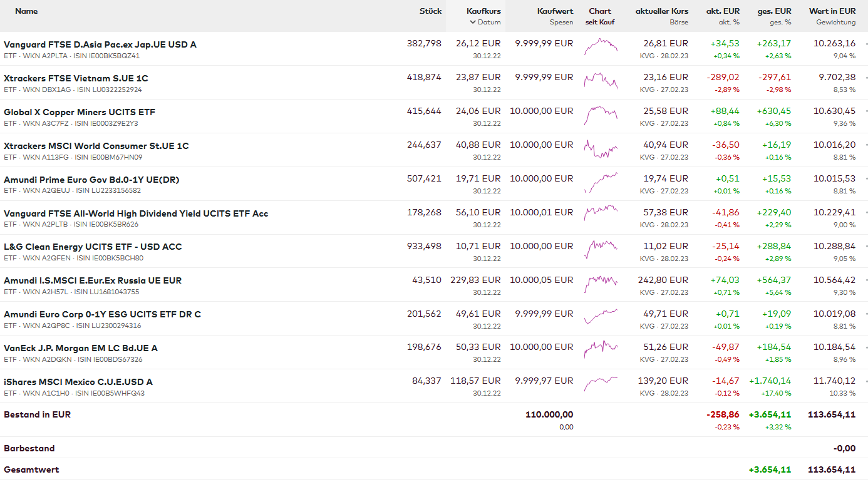Sort by Wert in EUR header
Screen dimensions: 868x482
pyautogui.click(x=832, y=11)
